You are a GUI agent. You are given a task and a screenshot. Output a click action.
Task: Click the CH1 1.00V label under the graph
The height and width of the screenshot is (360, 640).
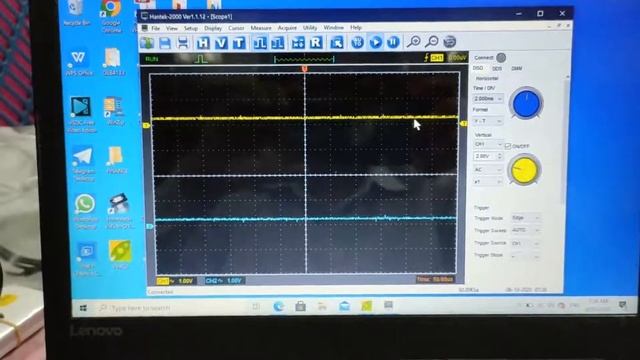176,281
